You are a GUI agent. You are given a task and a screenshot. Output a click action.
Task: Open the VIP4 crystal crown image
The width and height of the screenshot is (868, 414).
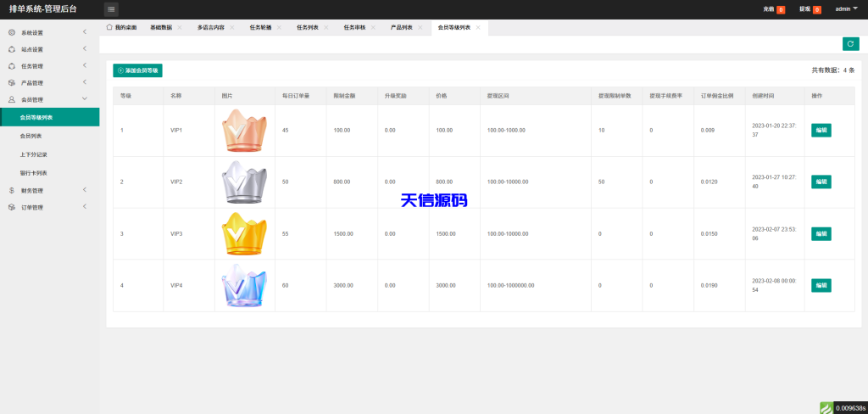click(x=243, y=285)
